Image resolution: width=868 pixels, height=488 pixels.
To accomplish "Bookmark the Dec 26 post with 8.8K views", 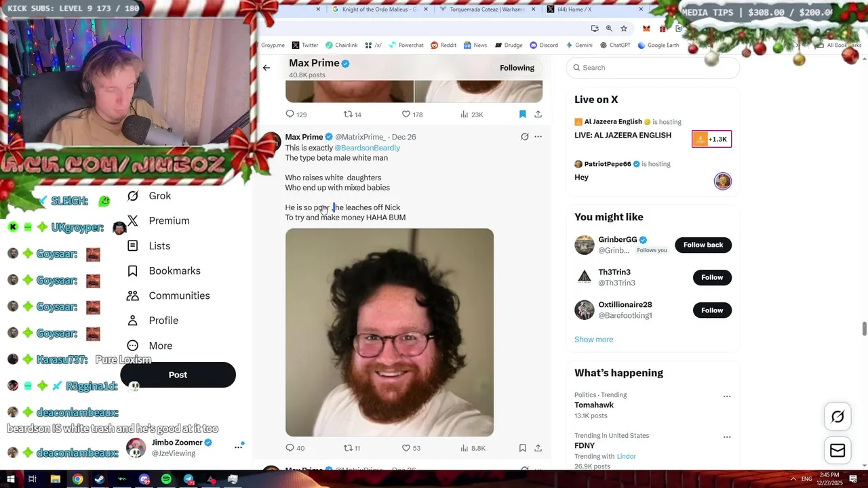I will point(522,448).
